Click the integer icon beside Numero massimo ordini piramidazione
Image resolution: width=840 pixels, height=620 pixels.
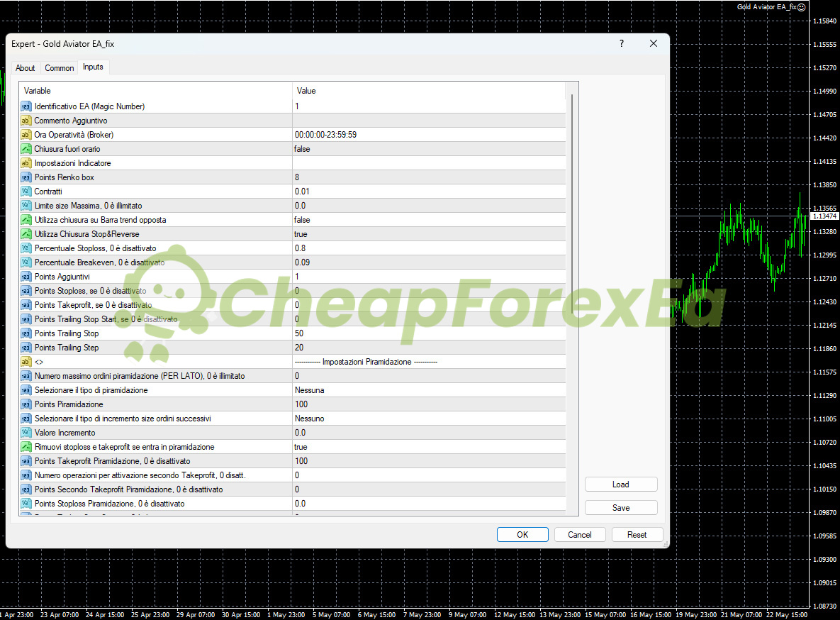point(26,376)
